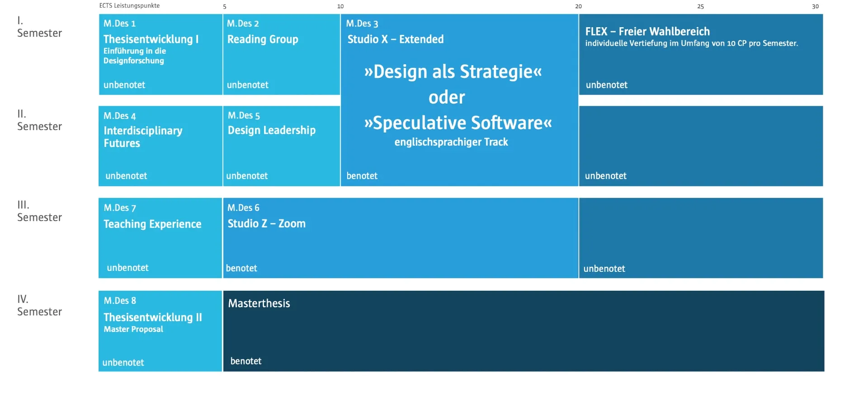Select the M.Des 6 Studio Z – Zoom block

coord(401,238)
